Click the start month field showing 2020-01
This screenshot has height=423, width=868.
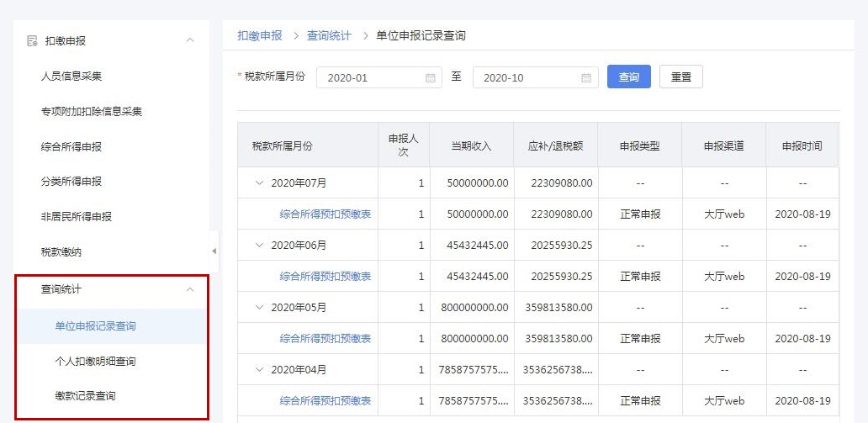pyautogui.click(x=379, y=77)
